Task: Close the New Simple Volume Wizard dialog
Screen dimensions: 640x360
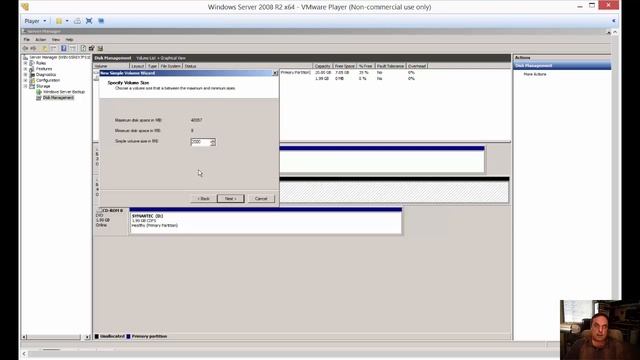Action: [x=275, y=73]
